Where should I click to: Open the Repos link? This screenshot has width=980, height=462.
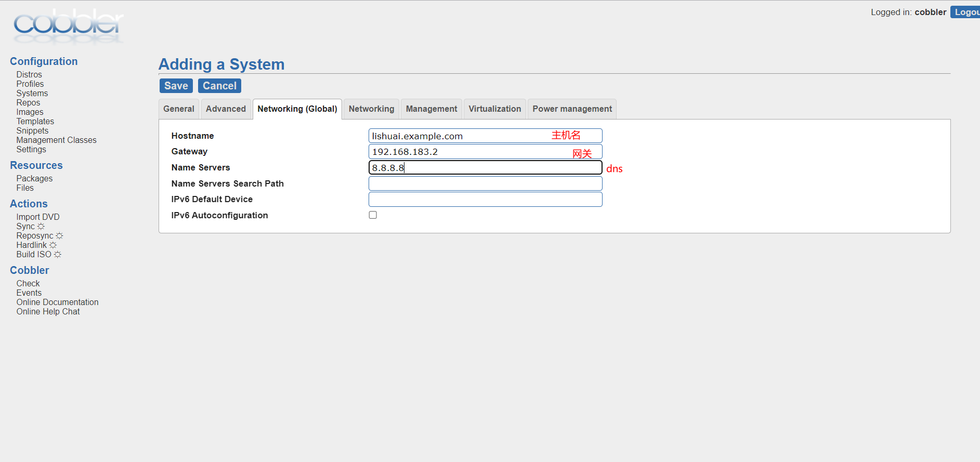coord(28,103)
